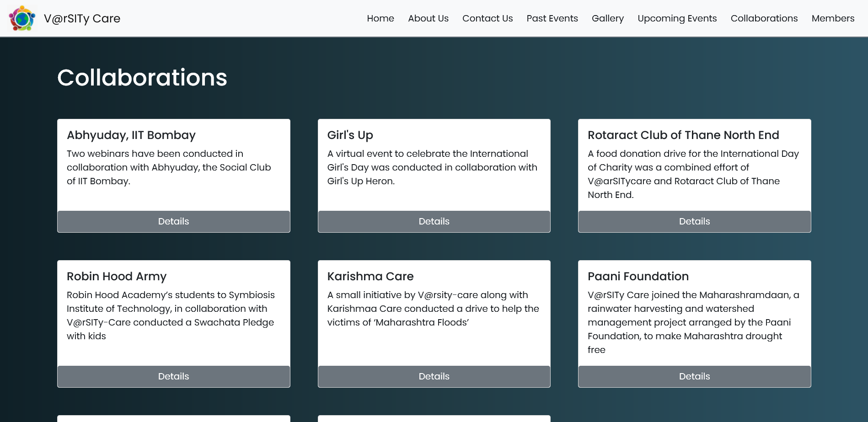Open the Gallery page

coord(608,18)
